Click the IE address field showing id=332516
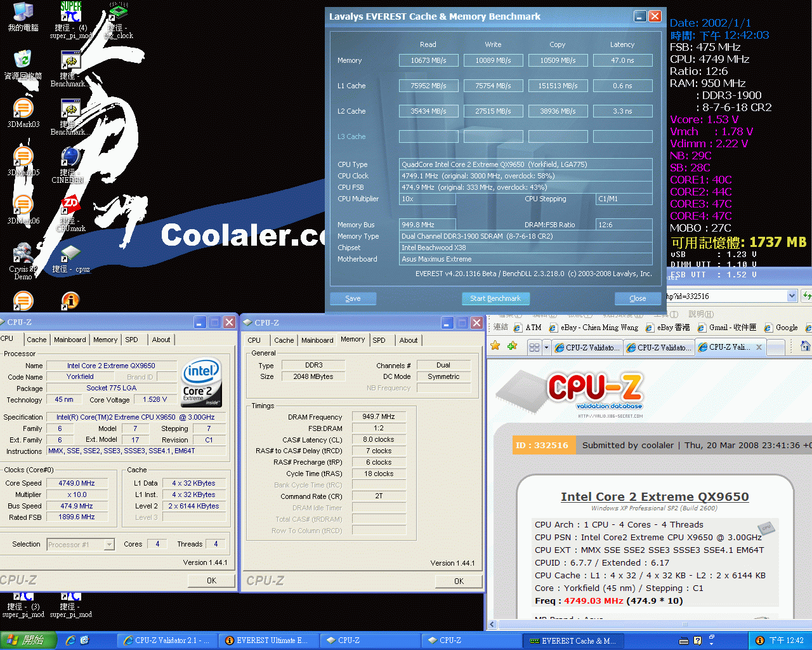The height and width of the screenshot is (650, 812). pyautogui.click(x=726, y=296)
